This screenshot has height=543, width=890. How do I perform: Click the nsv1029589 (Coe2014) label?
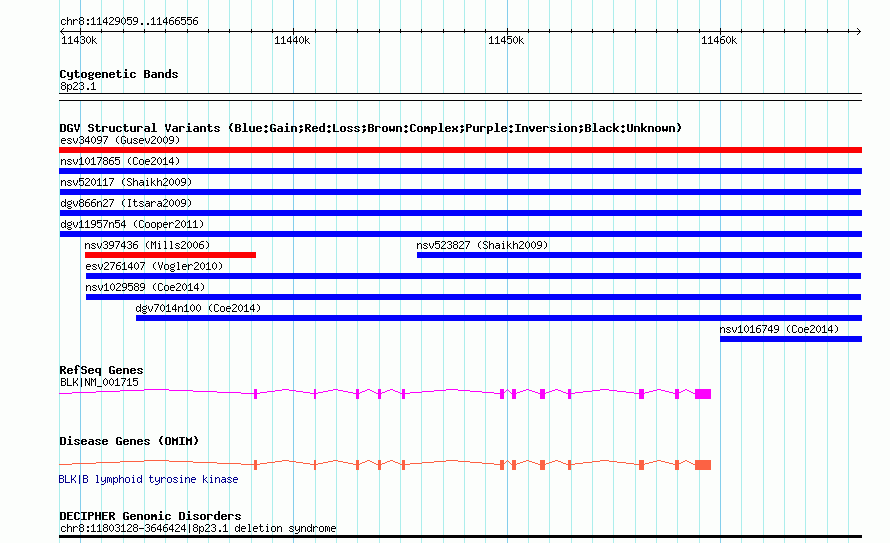145,287
